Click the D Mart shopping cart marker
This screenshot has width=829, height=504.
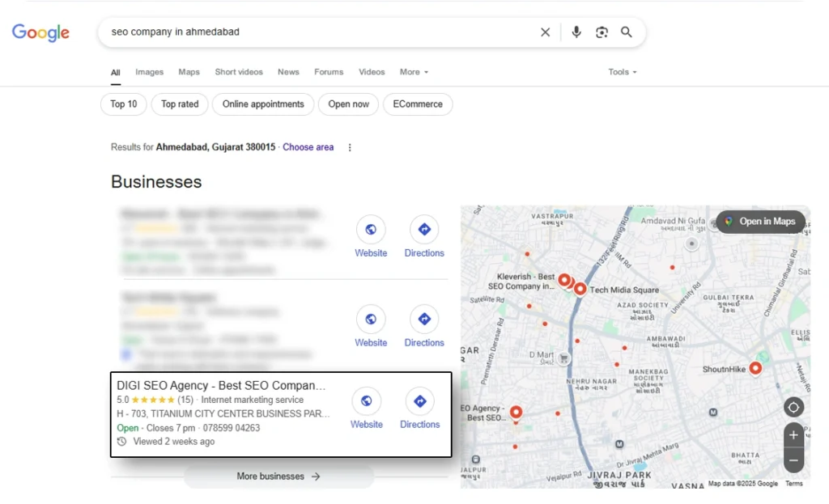coord(563,358)
